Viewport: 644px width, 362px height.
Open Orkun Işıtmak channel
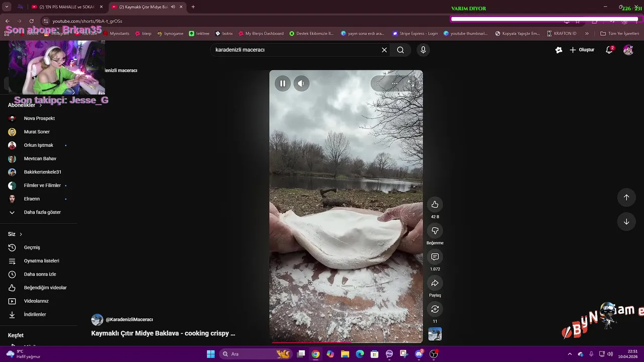click(38, 145)
